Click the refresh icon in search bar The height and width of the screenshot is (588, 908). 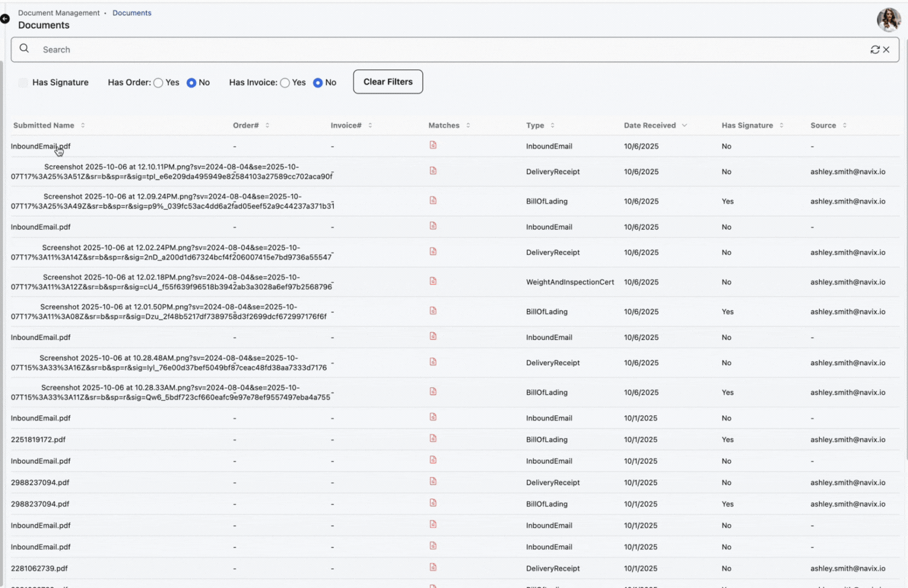[x=874, y=50]
